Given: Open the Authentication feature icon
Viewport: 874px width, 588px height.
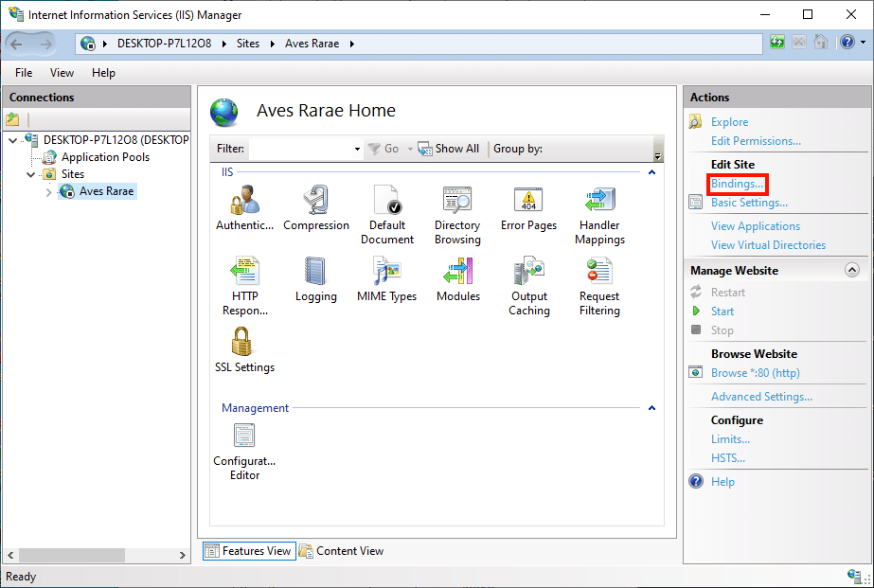Looking at the screenshot, I should tap(244, 201).
